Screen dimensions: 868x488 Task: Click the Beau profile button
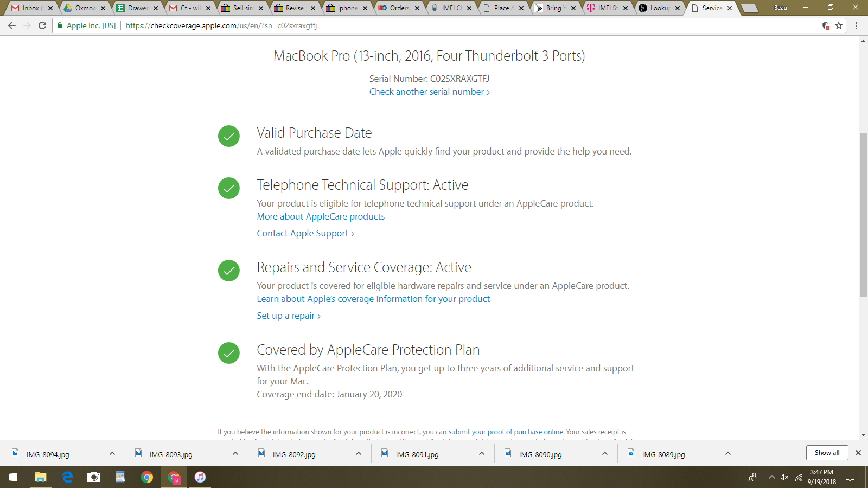click(781, 8)
